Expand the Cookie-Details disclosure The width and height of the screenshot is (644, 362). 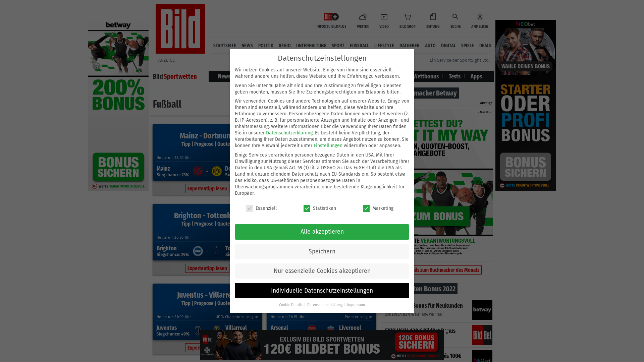click(x=290, y=305)
